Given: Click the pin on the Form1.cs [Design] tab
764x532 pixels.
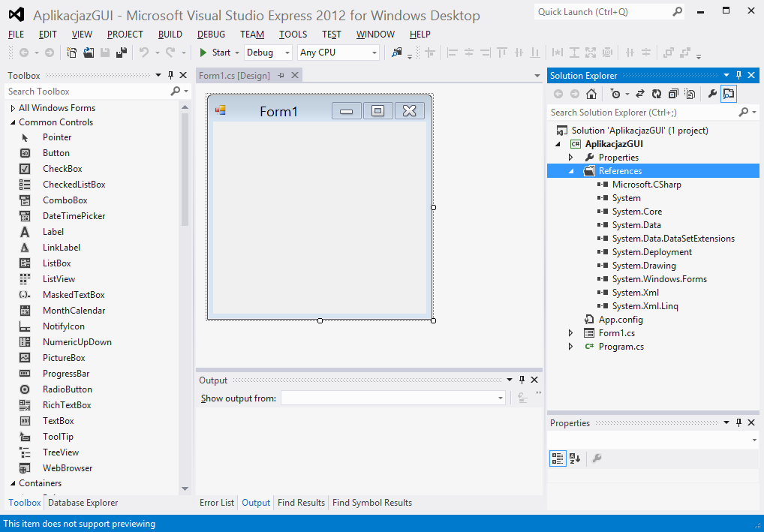Looking at the screenshot, I should [x=281, y=75].
